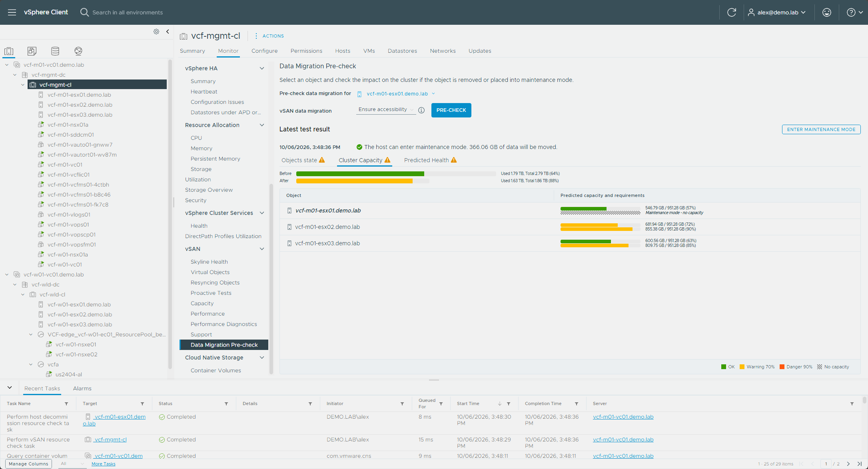This screenshot has width=868, height=469.
Task: Select vcf-m01-vc01 VM in tree
Action: [65, 165]
